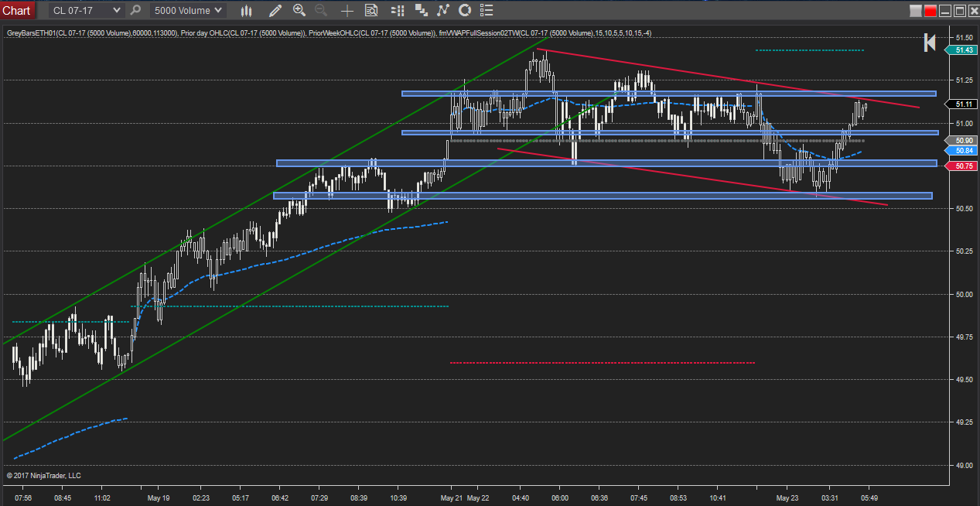The width and height of the screenshot is (980, 506).
Task: Select the lower red descending trendline
Action: pyautogui.click(x=692, y=176)
